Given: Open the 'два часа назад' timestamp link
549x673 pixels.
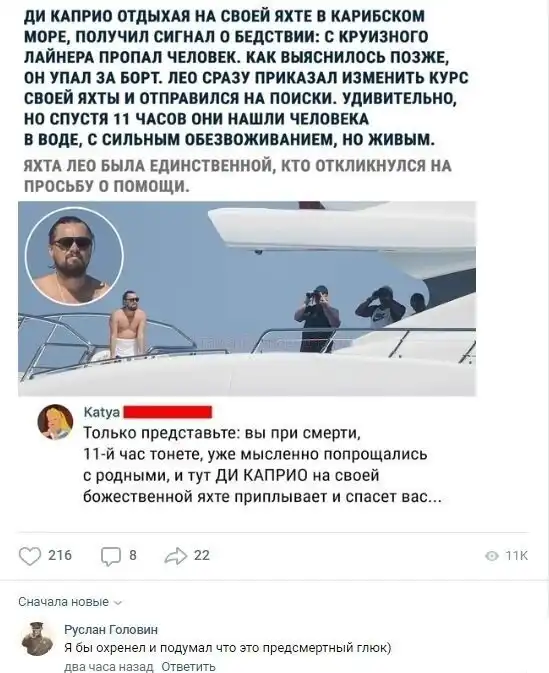Looking at the screenshot, I should pos(109,667).
